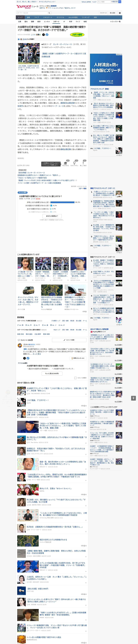Viewport: 138px width, 644px height.
Task: Open トピックス一覧 link
Action: pos(115,21)
